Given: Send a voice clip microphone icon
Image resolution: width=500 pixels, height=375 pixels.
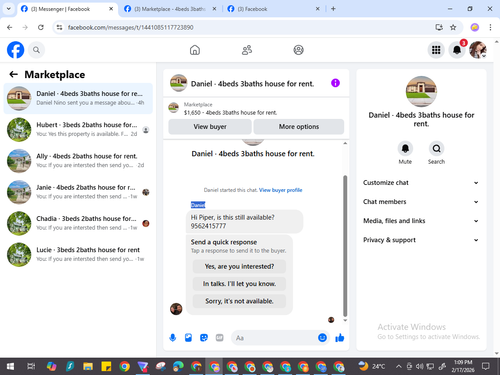Looking at the screenshot, I should click(173, 338).
